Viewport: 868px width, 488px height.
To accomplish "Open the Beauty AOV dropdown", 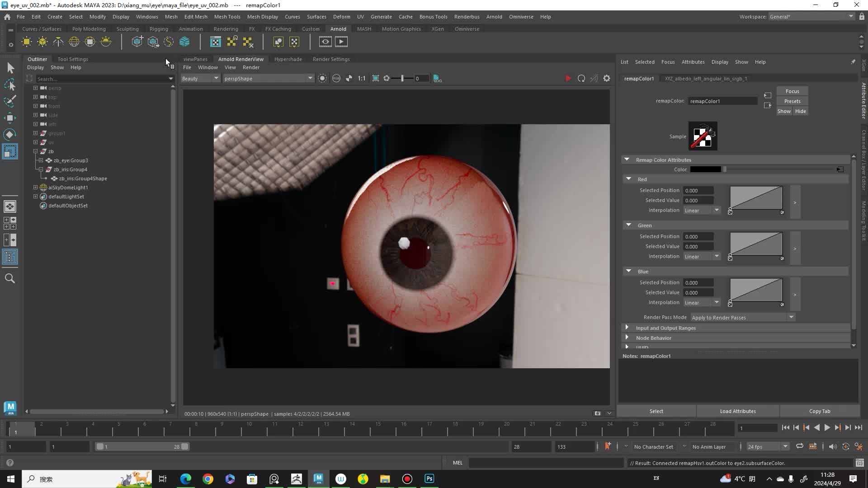I will click(x=200, y=79).
